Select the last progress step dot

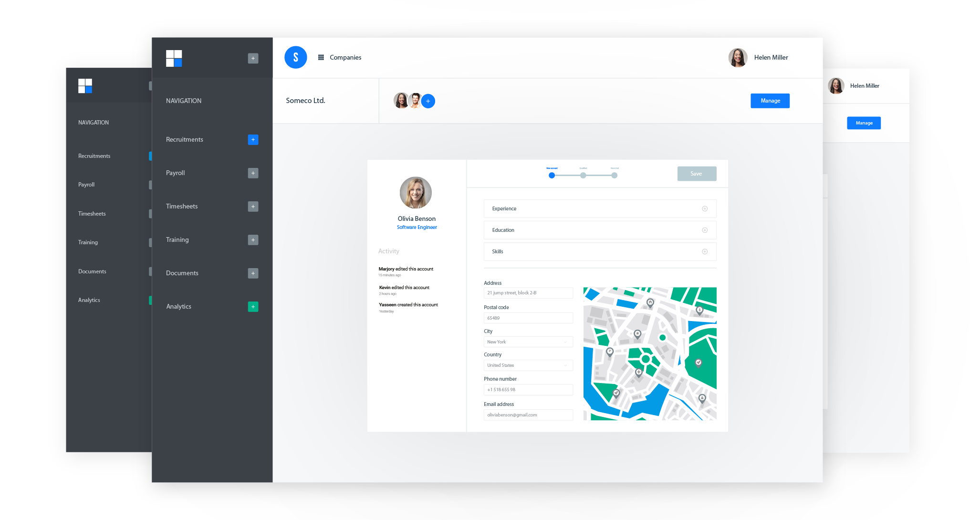click(615, 176)
